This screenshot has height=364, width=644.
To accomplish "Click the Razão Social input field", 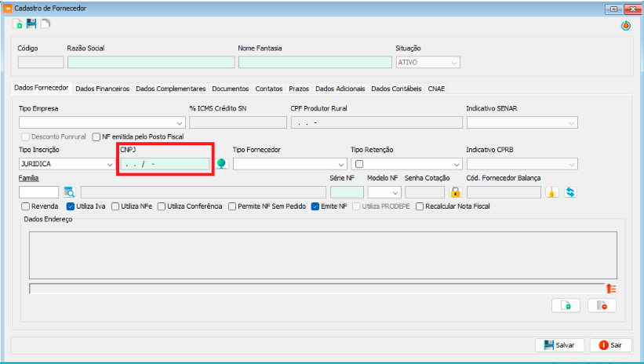I will click(x=151, y=63).
